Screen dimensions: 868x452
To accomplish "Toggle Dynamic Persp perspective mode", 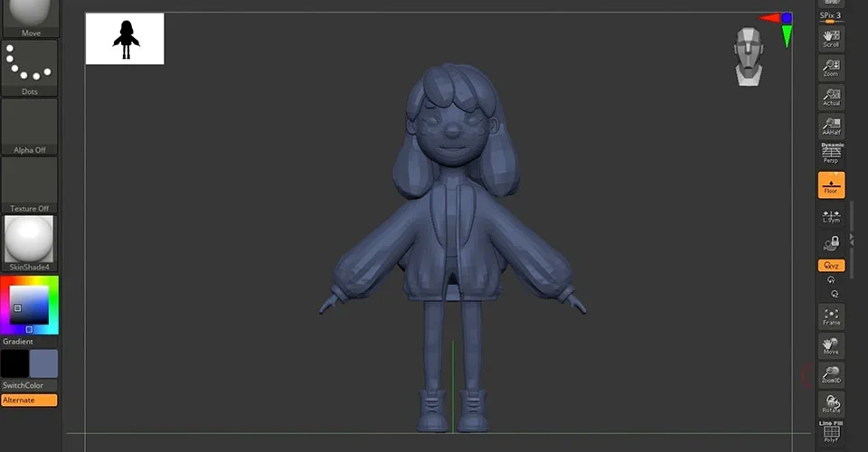I will click(832, 154).
